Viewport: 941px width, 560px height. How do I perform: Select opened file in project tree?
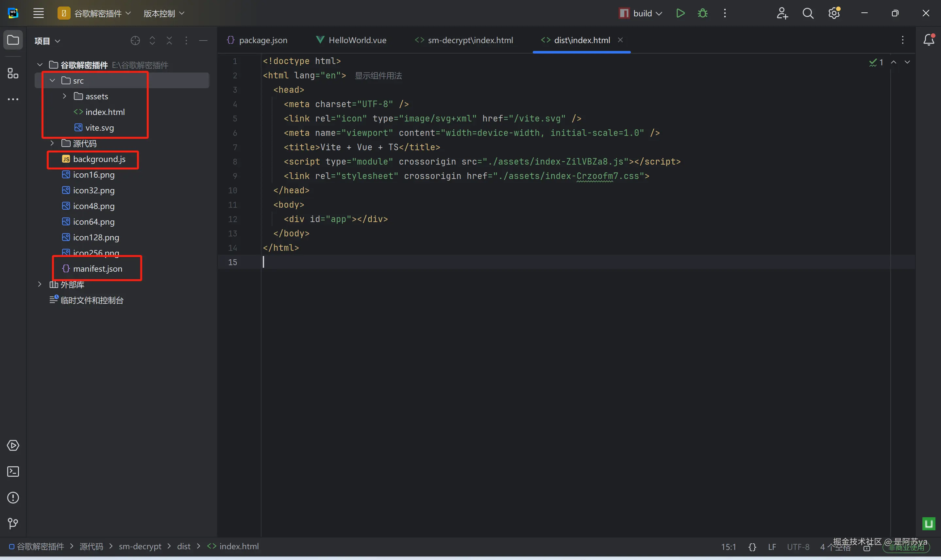click(135, 40)
